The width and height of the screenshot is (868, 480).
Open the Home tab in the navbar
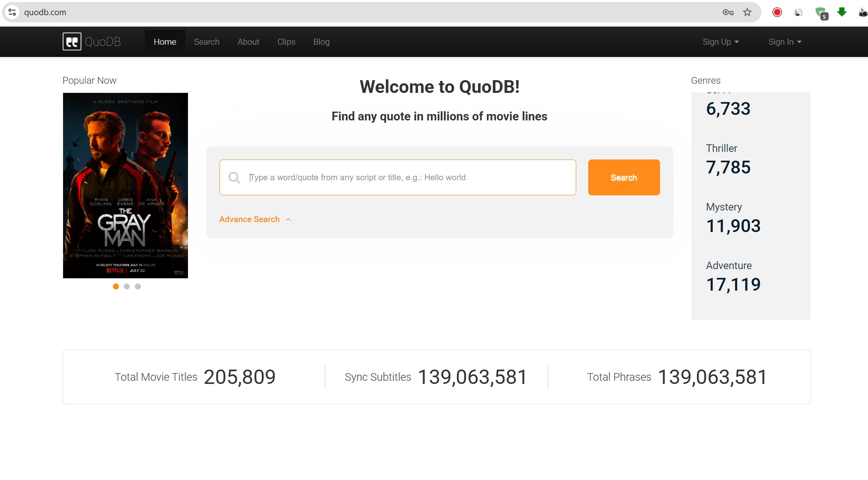(x=165, y=42)
